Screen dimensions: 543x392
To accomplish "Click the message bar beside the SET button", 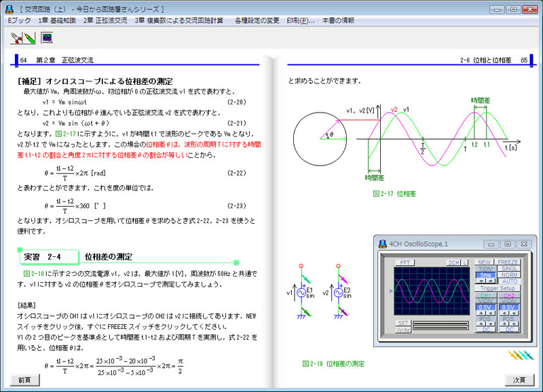I will pyautogui.click(x=441, y=326).
